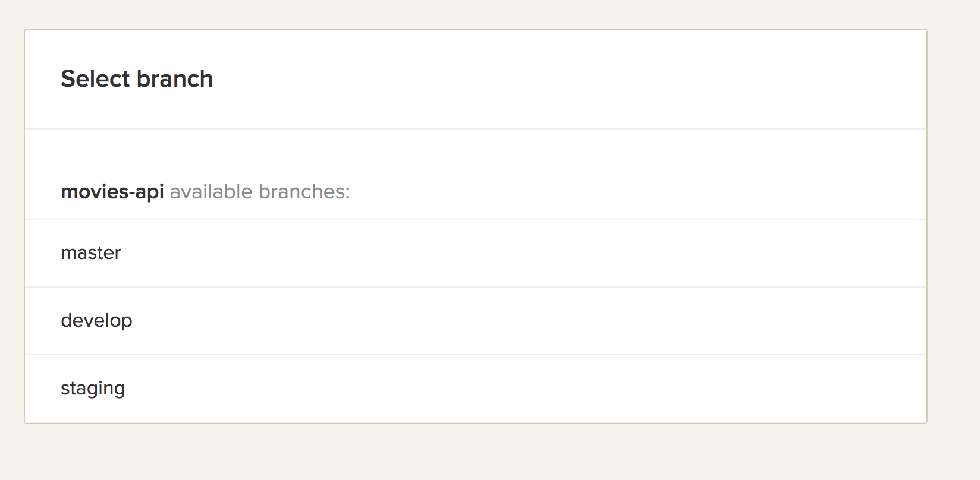Click the bold movies-api text
The image size is (980, 480).
tap(112, 192)
